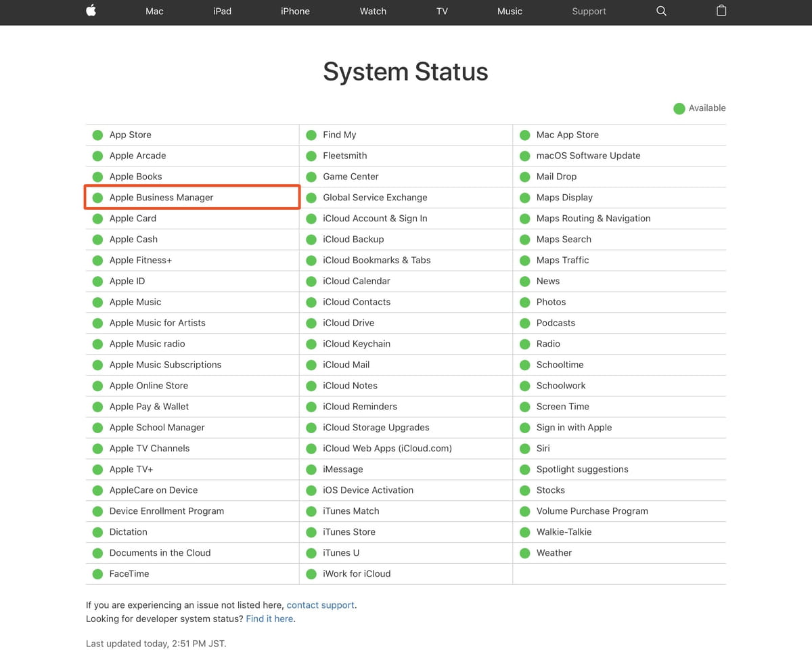
Task: Click Device Enrollment Program entry
Action: click(x=166, y=511)
